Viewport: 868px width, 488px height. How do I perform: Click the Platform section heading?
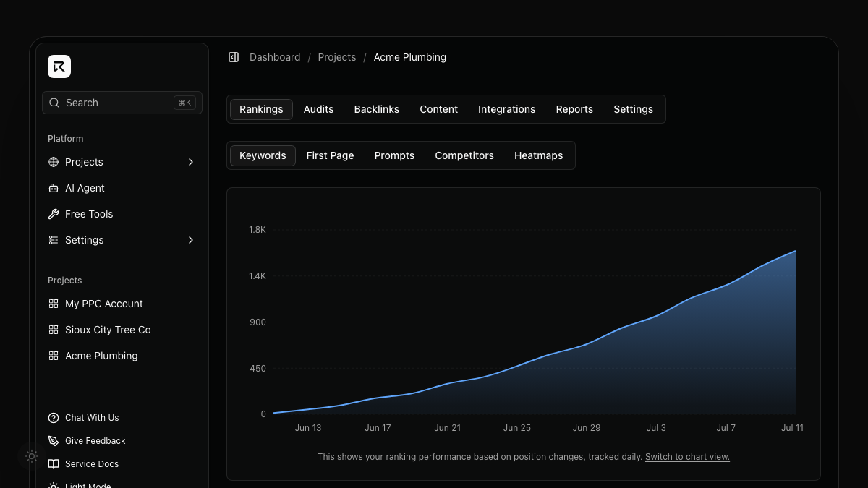[x=66, y=139]
